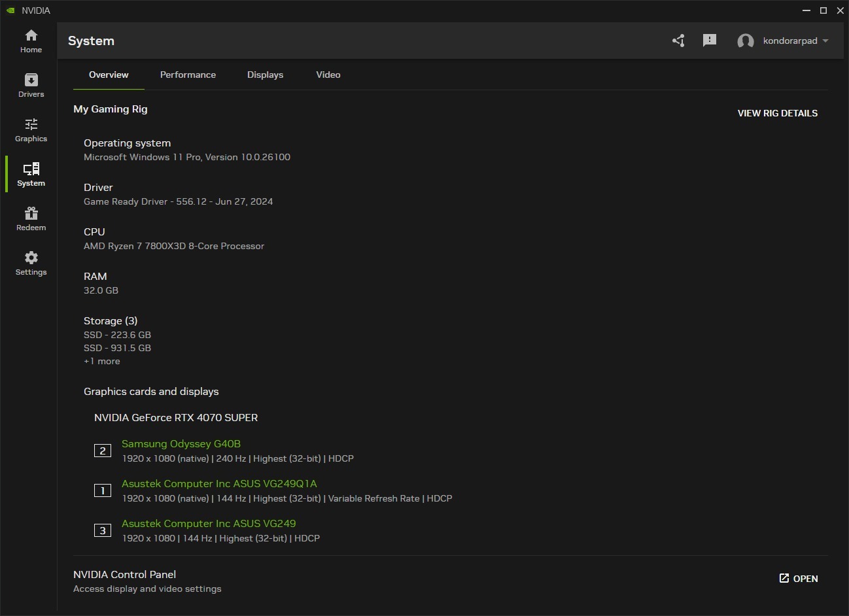Click AMD Ryzen 7 7800X3D text
849x616 pixels.
(174, 246)
